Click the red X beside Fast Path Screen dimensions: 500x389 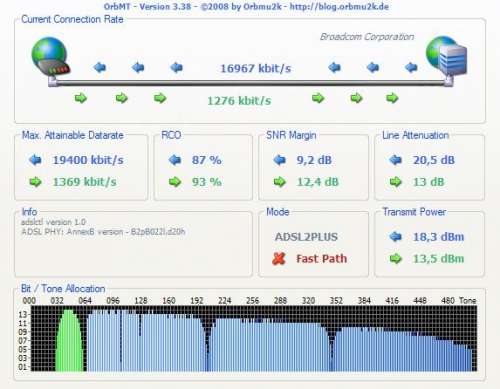coord(279,258)
